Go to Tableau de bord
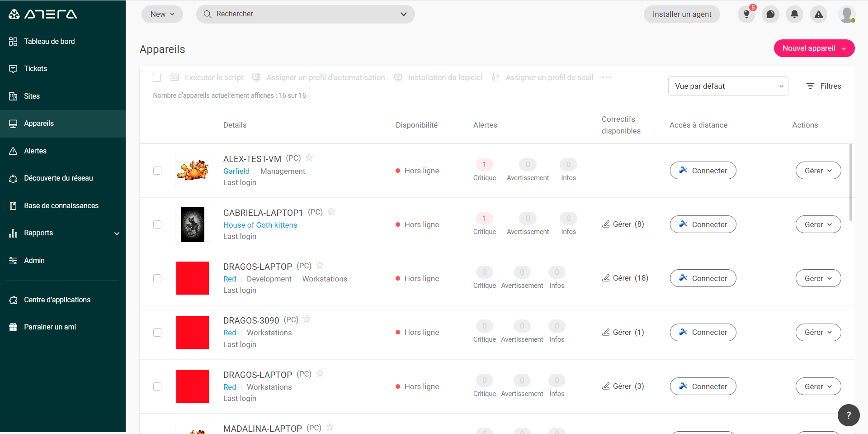 pyautogui.click(x=63, y=42)
